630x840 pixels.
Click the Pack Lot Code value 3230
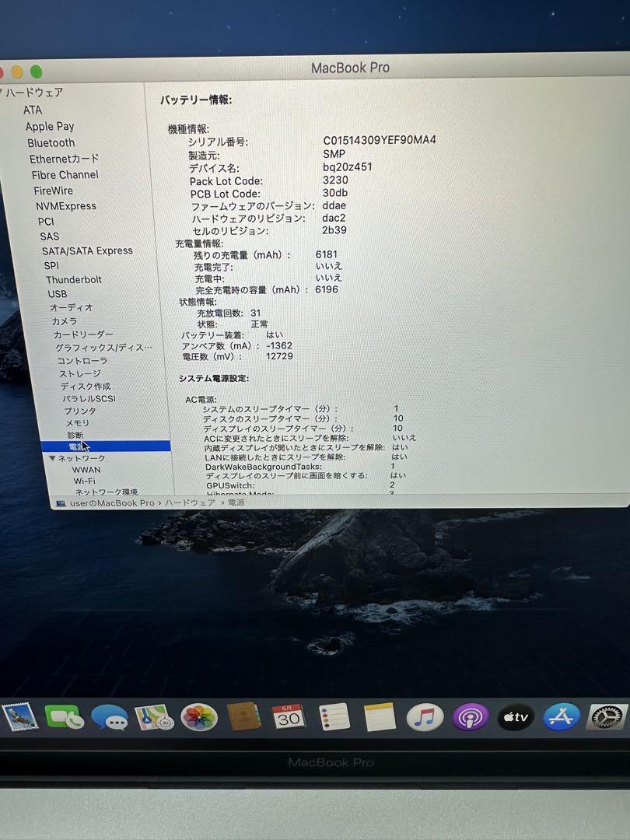point(335,180)
